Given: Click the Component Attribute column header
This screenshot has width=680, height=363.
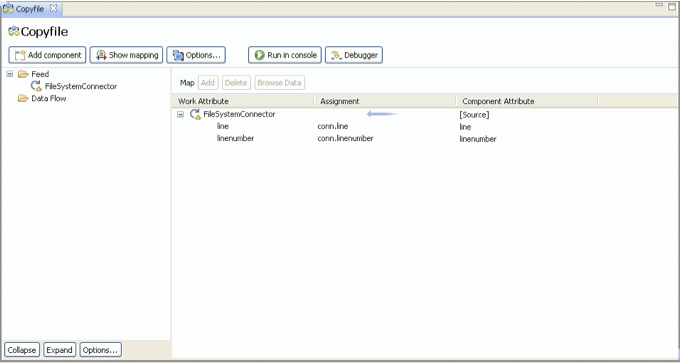Looking at the screenshot, I should [527, 101].
